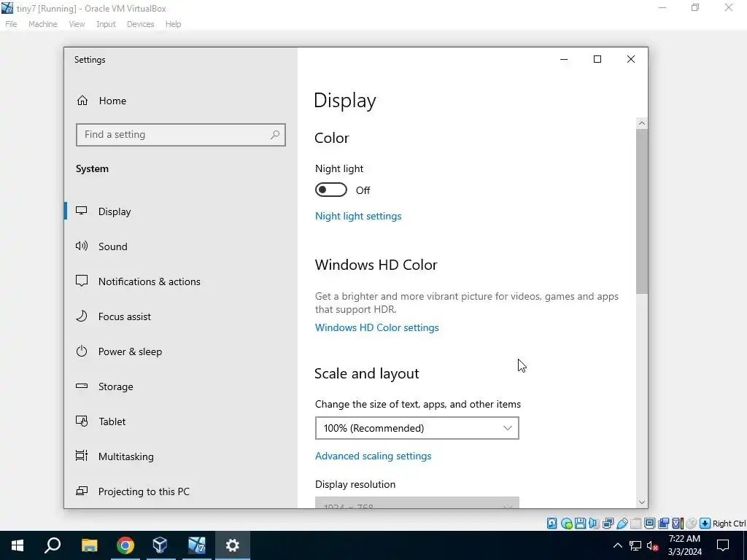Click network icon in system tray
The width and height of the screenshot is (747, 560).
635,545
